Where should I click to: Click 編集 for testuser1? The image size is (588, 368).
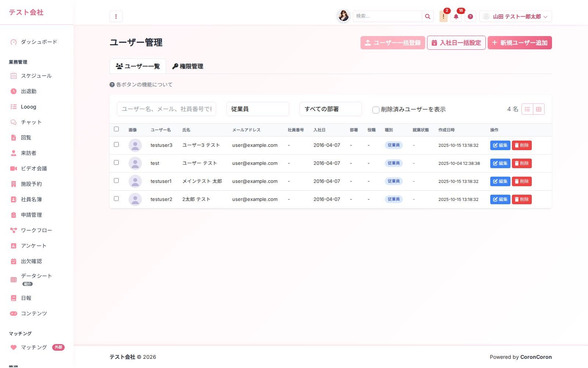500,181
